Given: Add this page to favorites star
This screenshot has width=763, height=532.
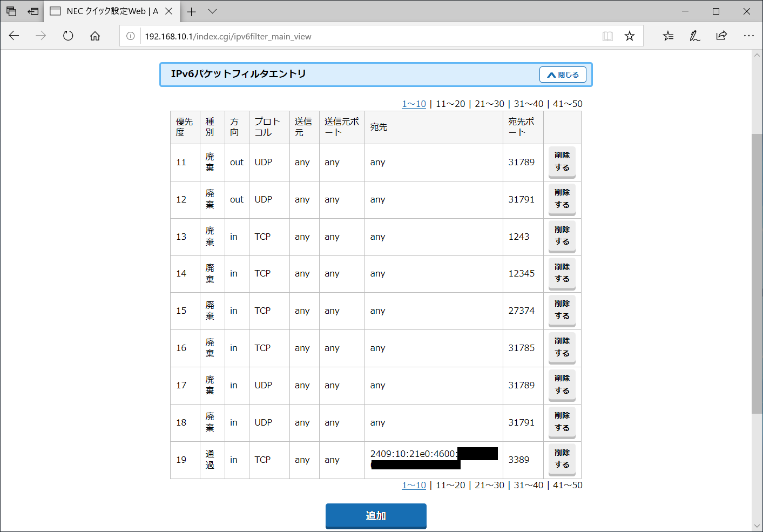Looking at the screenshot, I should click(630, 36).
